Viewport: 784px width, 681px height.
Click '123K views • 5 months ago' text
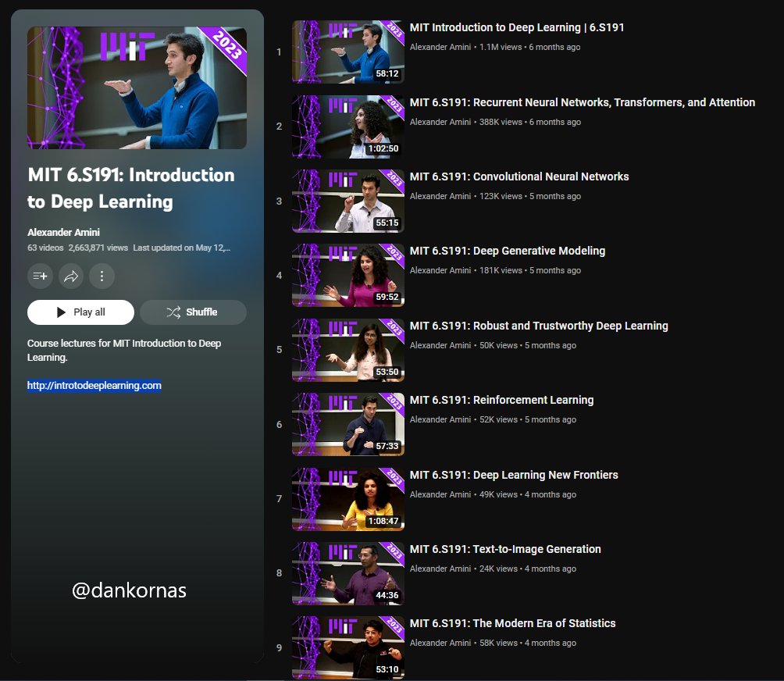[530, 196]
